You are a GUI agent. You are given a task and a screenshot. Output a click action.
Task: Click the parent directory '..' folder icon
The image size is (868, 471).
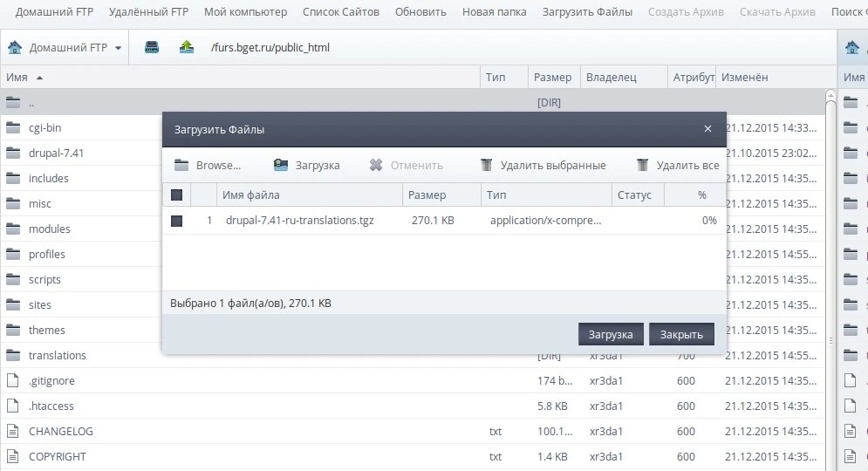tap(13, 102)
